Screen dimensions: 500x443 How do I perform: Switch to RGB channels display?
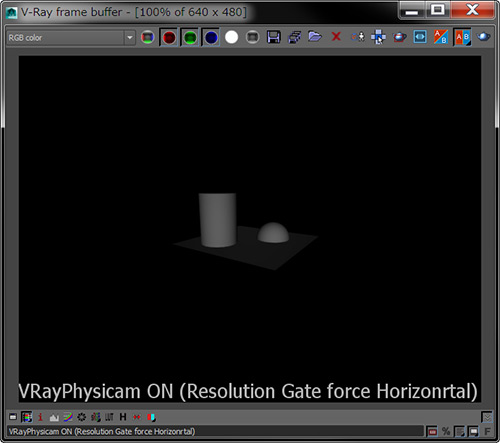[148, 37]
